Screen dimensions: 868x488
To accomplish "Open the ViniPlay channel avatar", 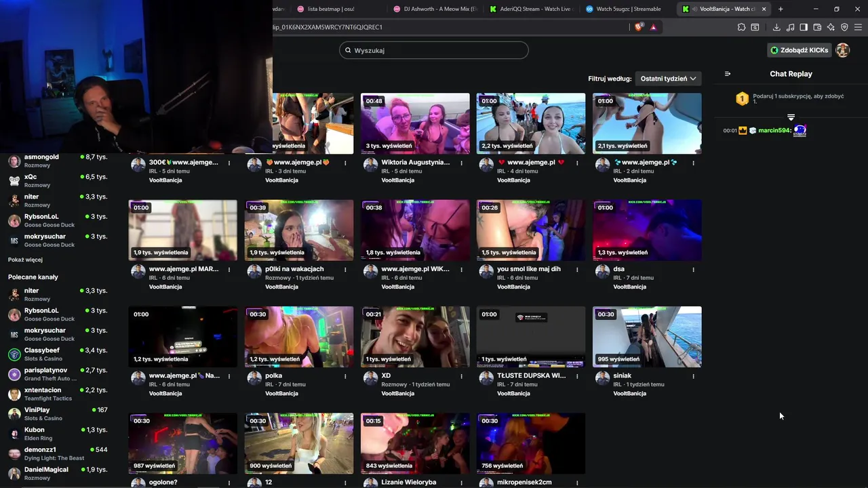I will (x=14, y=414).
